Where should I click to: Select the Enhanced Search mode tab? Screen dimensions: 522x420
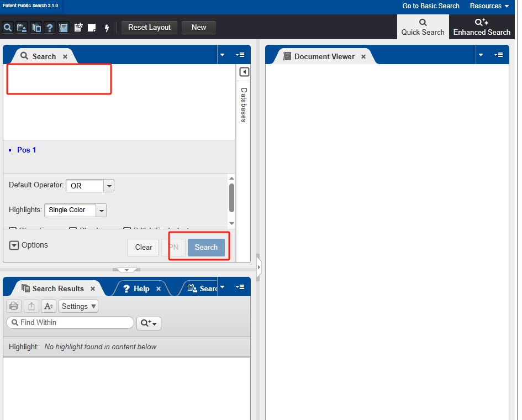pos(481,27)
